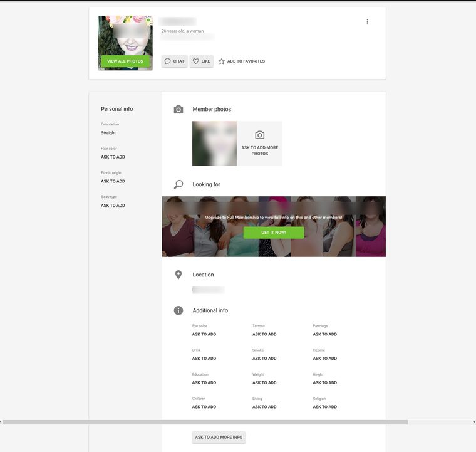Click the magnifier icon beside Looking for
Image resolution: width=476 pixels, height=452 pixels.
(x=178, y=184)
